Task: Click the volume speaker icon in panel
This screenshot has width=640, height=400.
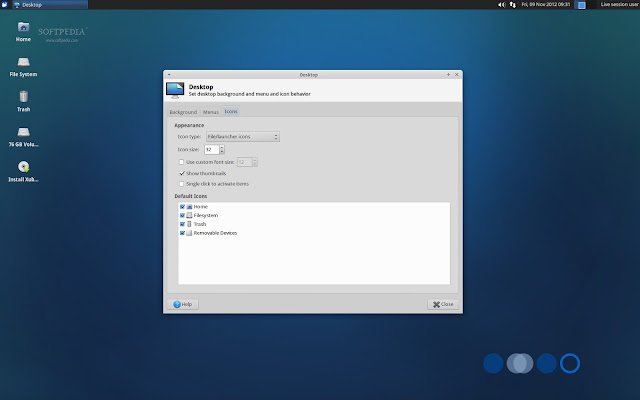Action: [501, 4]
